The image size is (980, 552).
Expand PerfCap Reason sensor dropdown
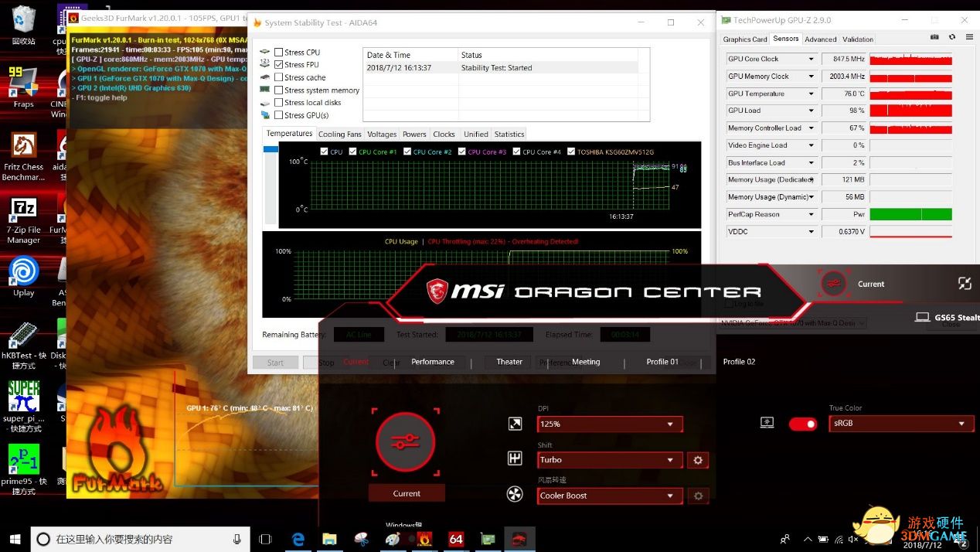click(x=812, y=214)
